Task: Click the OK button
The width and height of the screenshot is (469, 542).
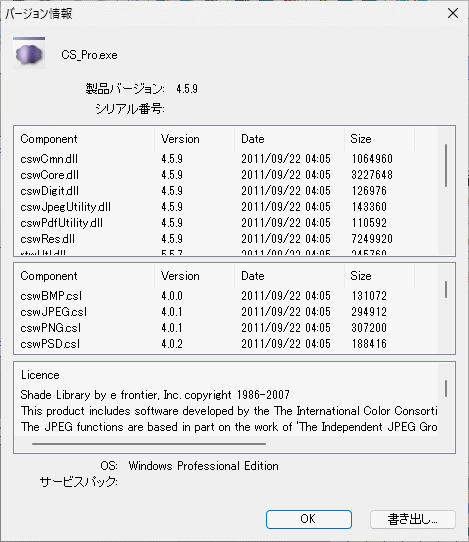Action: (x=309, y=519)
